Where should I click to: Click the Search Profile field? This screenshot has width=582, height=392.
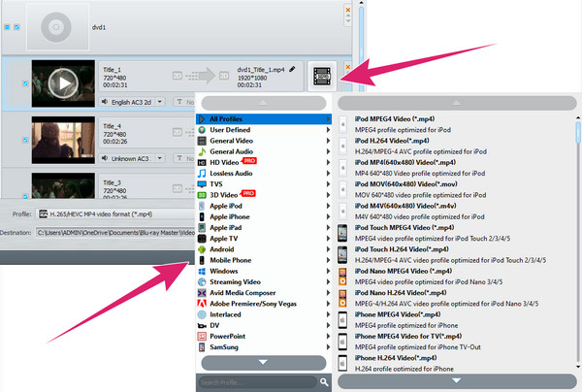coord(258,382)
